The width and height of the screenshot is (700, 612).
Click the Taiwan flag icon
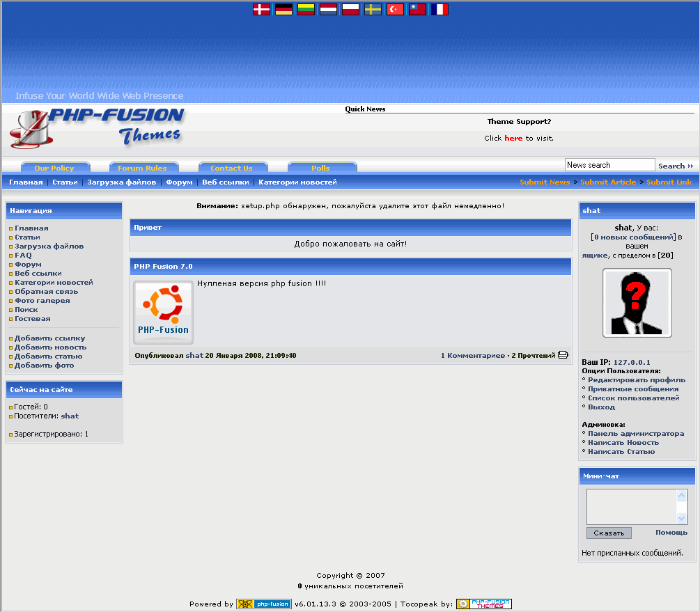417,9
